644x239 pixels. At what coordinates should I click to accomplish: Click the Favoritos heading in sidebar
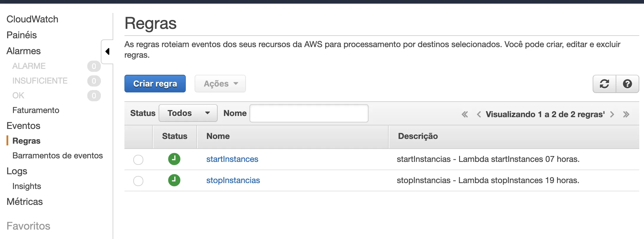pyautogui.click(x=28, y=226)
